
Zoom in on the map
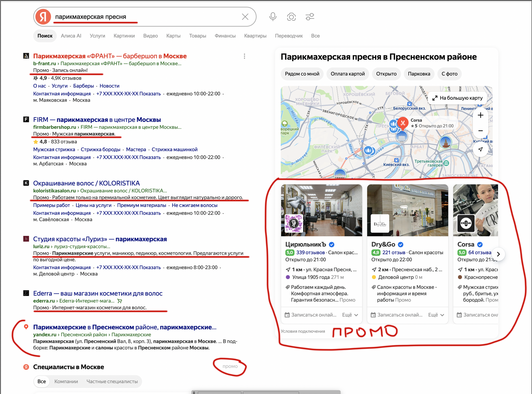[x=481, y=115]
